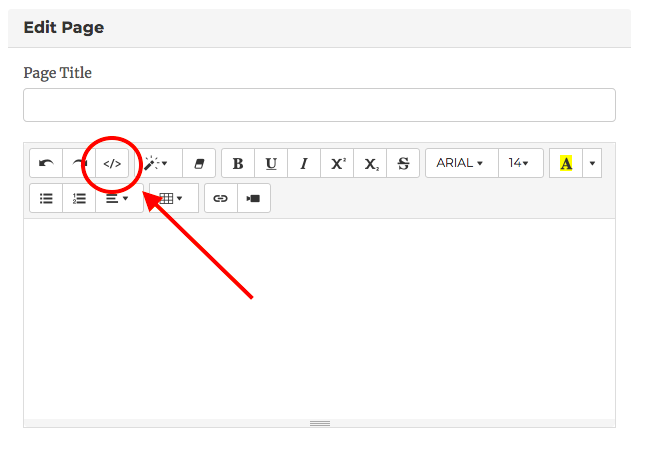This screenshot has width=647, height=449.
Task: Insert an unordered bullet list
Action: pos(46,198)
